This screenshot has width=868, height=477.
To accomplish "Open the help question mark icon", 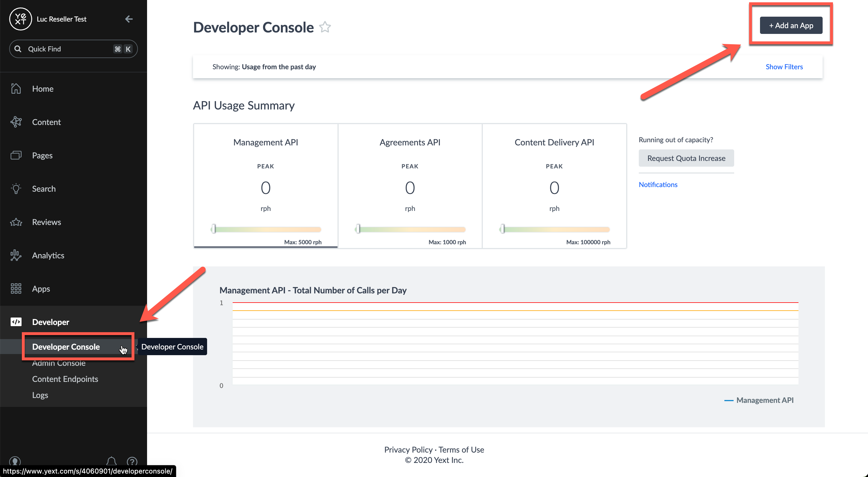I will pos(132,461).
